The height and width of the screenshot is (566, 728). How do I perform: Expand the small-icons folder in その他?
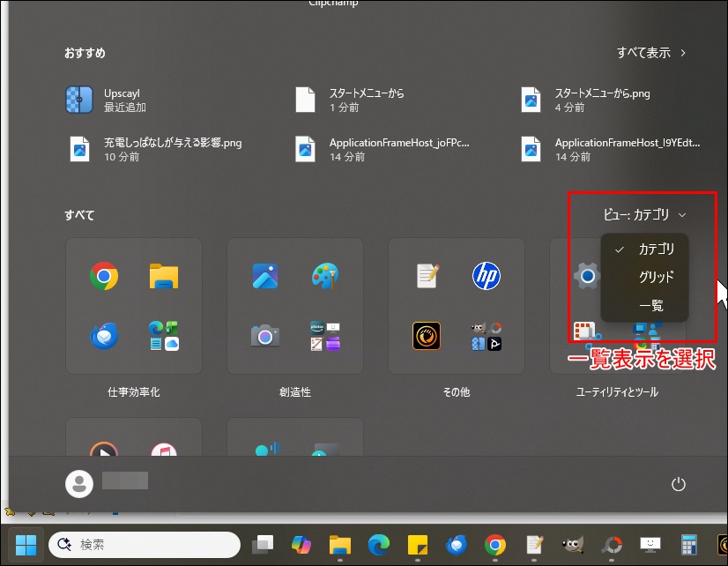[x=487, y=336]
